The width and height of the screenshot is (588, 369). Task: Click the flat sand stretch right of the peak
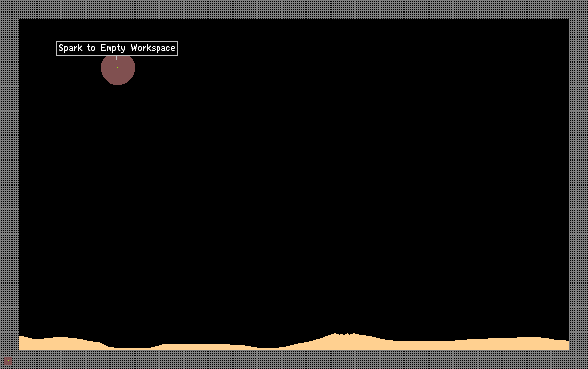424,345
